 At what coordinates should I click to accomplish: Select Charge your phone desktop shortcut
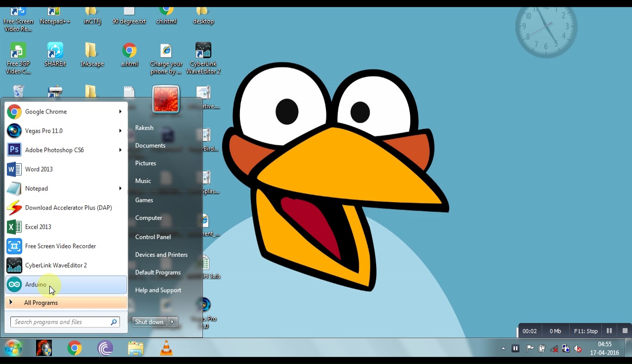point(166,59)
